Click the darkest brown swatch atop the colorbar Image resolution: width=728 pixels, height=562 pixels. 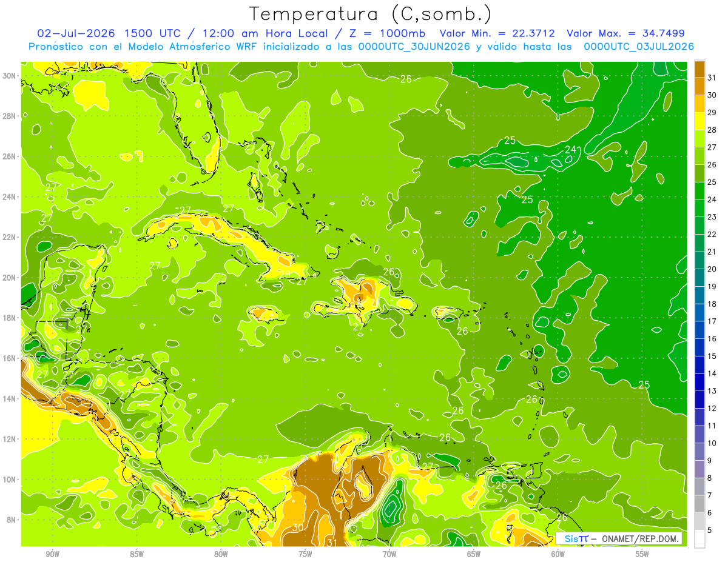pos(699,69)
